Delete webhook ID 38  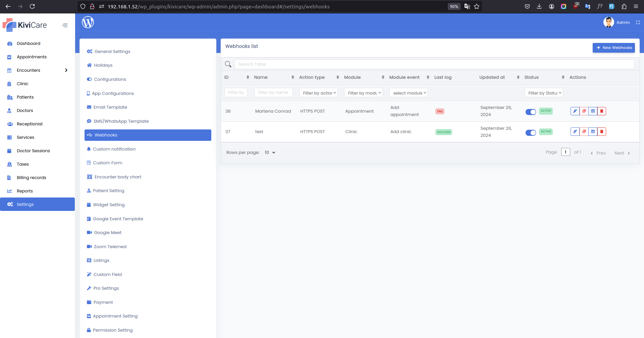tap(601, 111)
